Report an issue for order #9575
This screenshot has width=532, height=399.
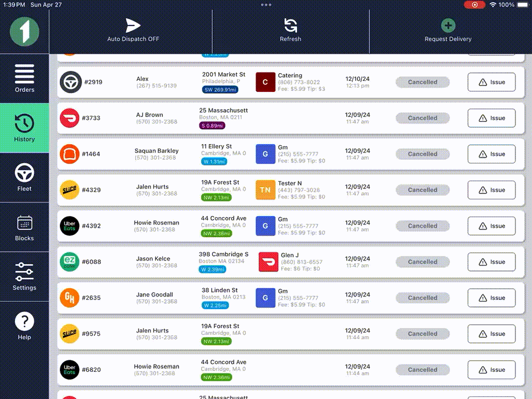[x=492, y=334]
